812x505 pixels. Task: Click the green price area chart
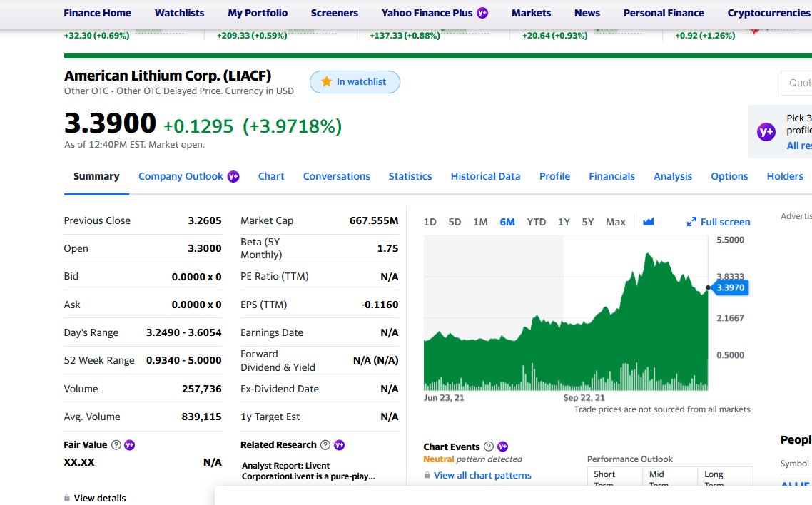click(x=566, y=321)
